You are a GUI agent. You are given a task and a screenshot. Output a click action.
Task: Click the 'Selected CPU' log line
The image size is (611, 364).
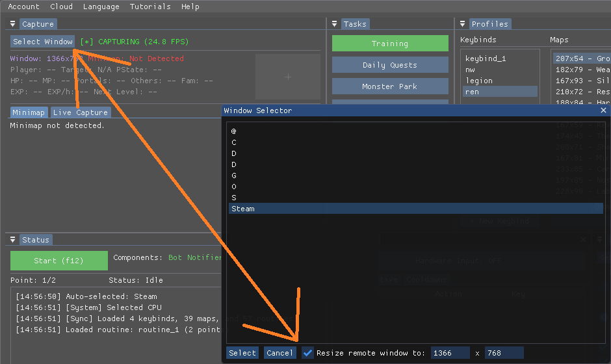pyautogui.click(x=88, y=307)
